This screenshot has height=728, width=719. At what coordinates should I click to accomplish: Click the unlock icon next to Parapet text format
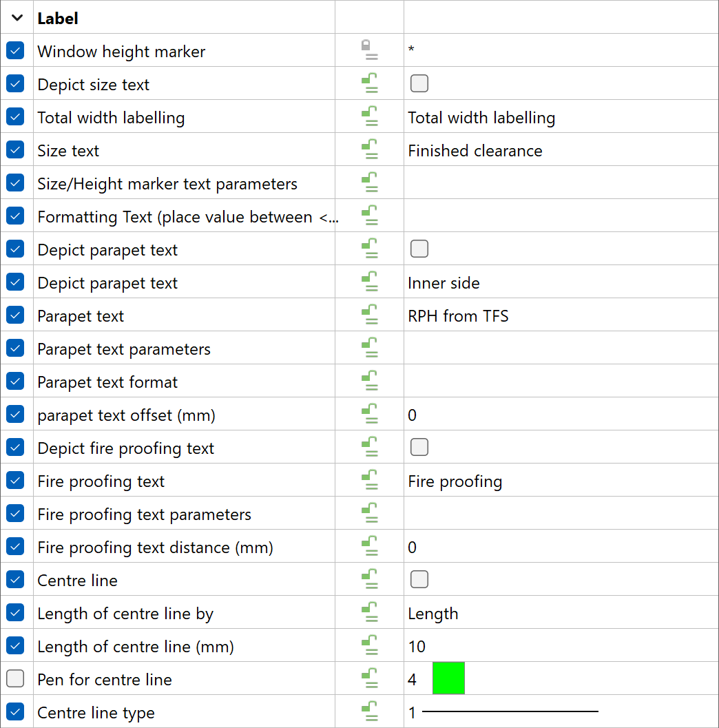[369, 381]
